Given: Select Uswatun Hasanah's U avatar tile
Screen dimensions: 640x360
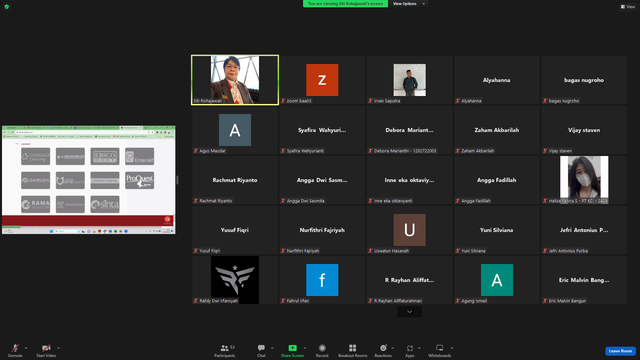Looking at the screenshot, I should (x=409, y=230).
